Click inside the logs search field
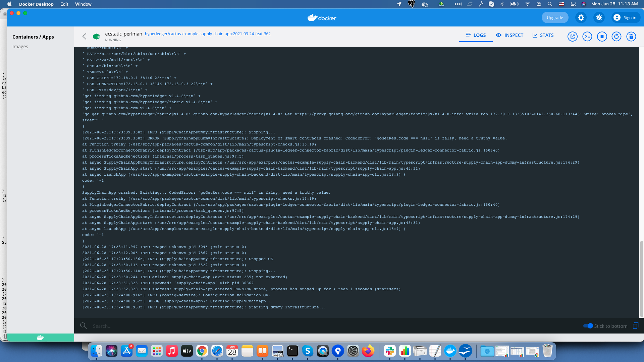 point(134,325)
